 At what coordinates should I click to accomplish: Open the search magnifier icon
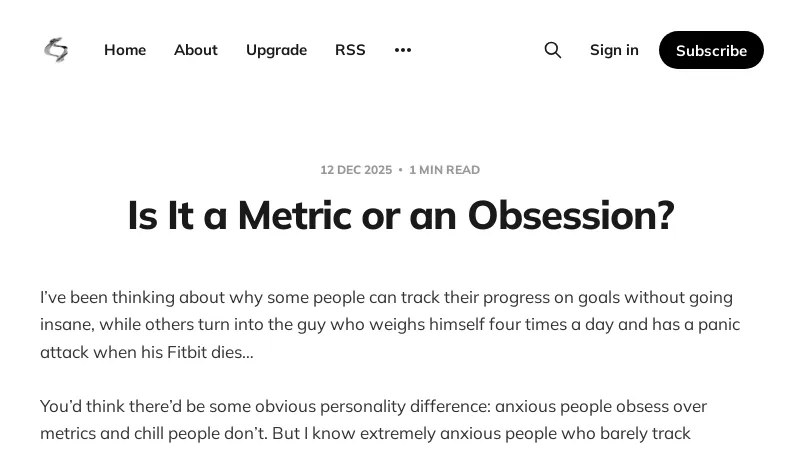(x=552, y=50)
